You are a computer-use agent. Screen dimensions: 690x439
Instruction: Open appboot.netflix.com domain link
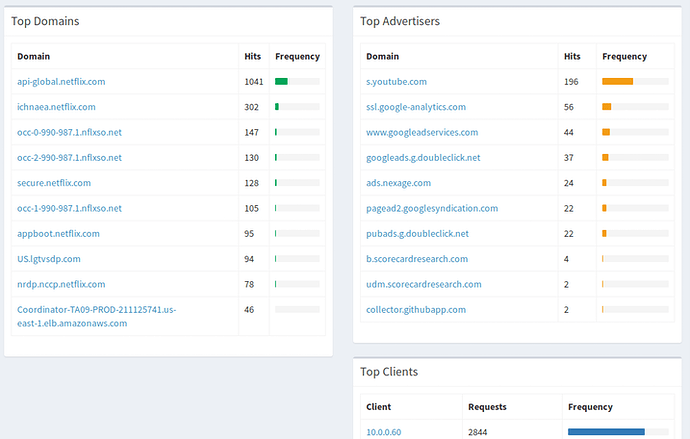point(59,234)
